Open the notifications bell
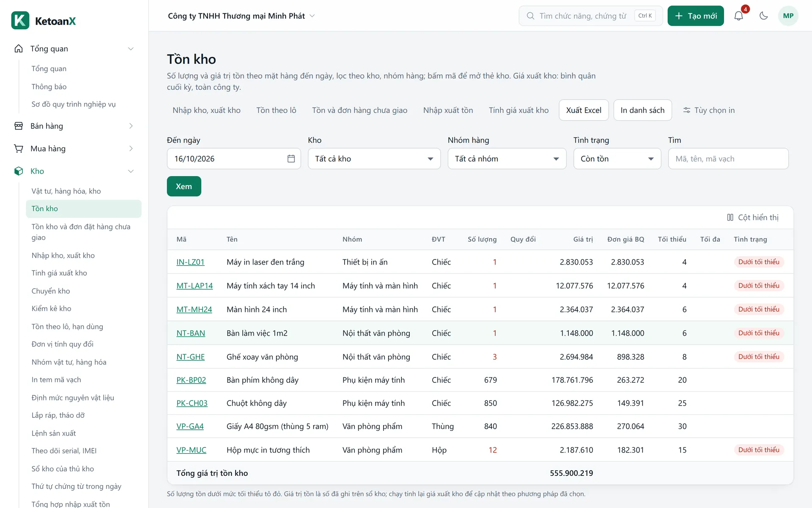The height and width of the screenshot is (508, 812). pos(738,16)
